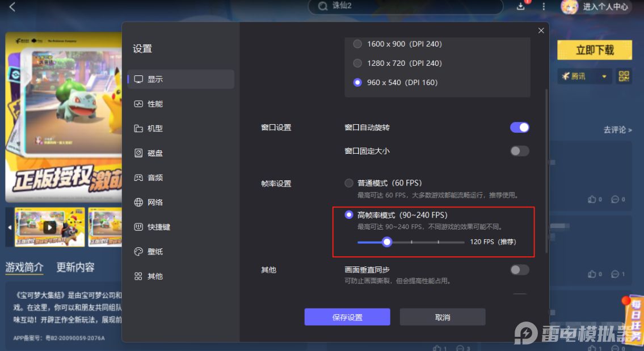Click the 保存设置 button
Image resolution: width=644 pixels, height=351 pixels.
pos(347,317)
